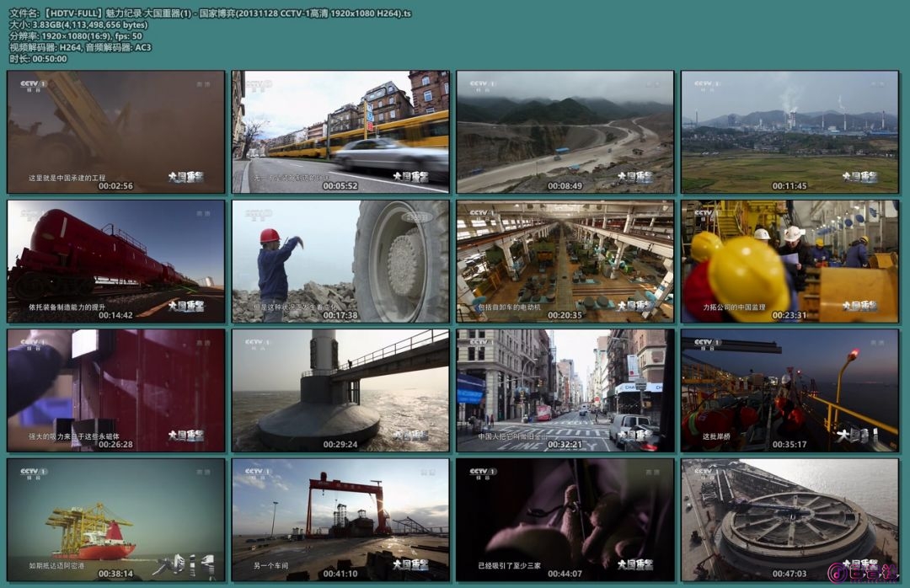Open the crane-carrying ship thumbnail at 00:38:14

116,520
